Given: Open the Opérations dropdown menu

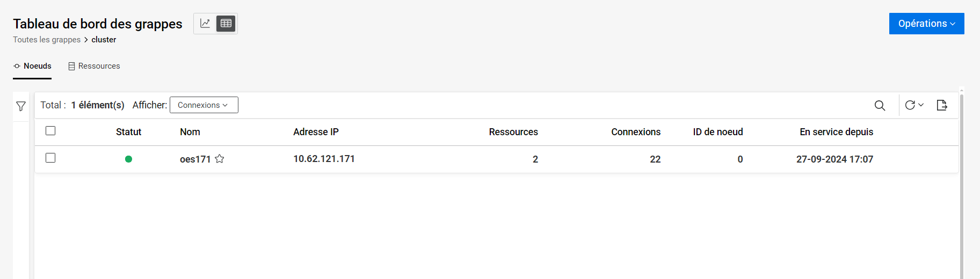Looking at the screenshot, I should [926, 24].
